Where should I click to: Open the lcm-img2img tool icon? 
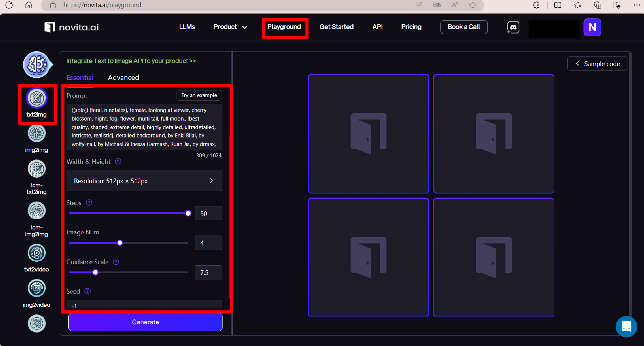click(x=37, y=211)
